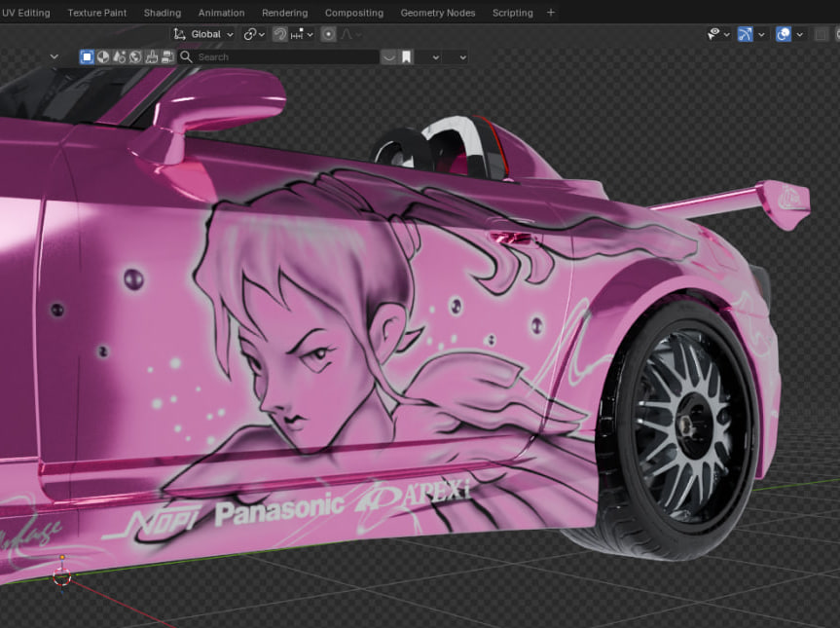The width and height of the screenshot is (840, 628).
Task: Open the Rendering workspace tab
Action: coord(285,13)
